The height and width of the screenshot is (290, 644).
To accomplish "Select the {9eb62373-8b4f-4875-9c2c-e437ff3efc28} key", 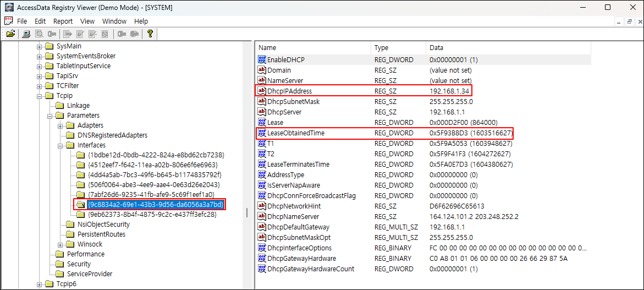I will (x=152, y=215).
